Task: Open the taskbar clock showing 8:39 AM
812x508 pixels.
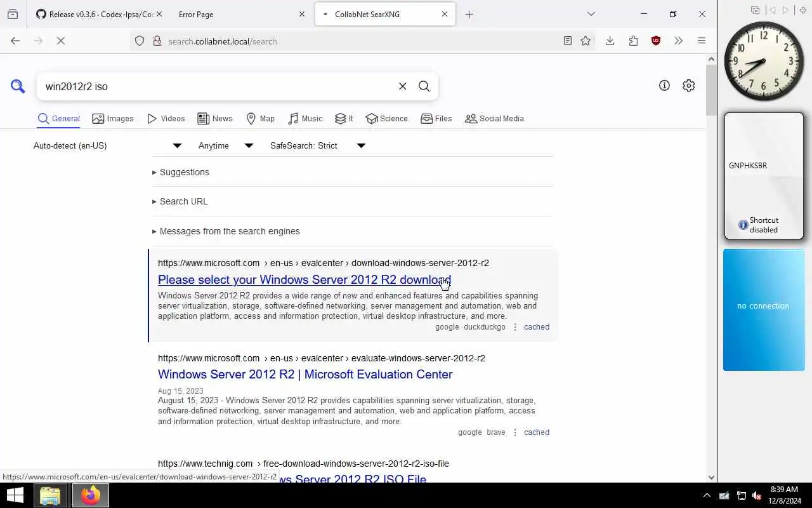Action: [784, 495]
